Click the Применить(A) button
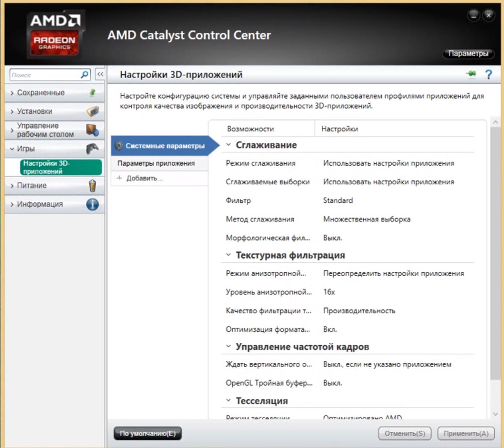The image size is (504, 448). point(466,433)
